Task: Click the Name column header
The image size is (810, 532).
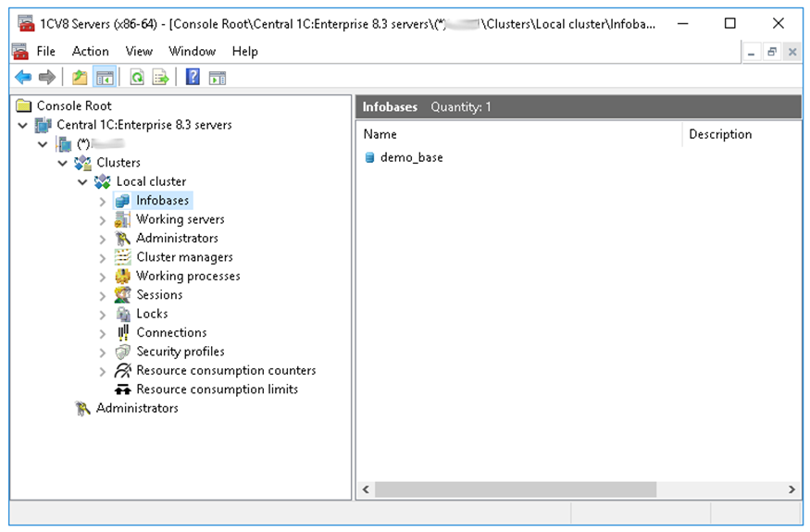Action: coord(518,134)
